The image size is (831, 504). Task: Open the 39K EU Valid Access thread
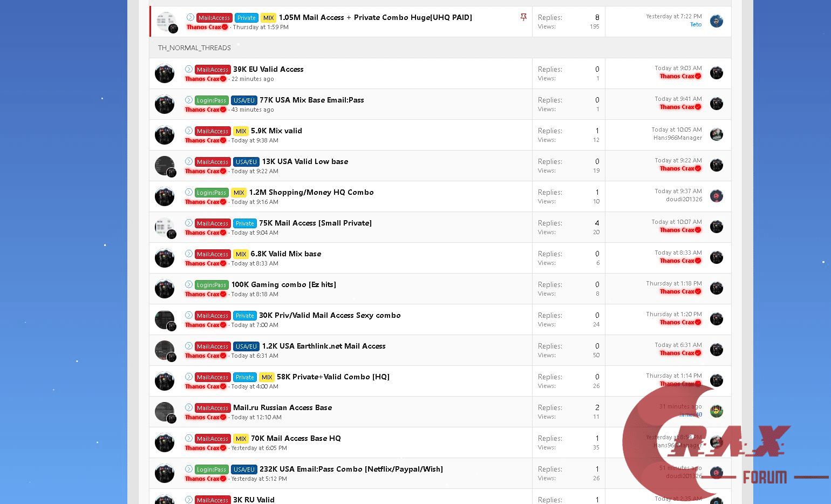click(x=268, y=69)
